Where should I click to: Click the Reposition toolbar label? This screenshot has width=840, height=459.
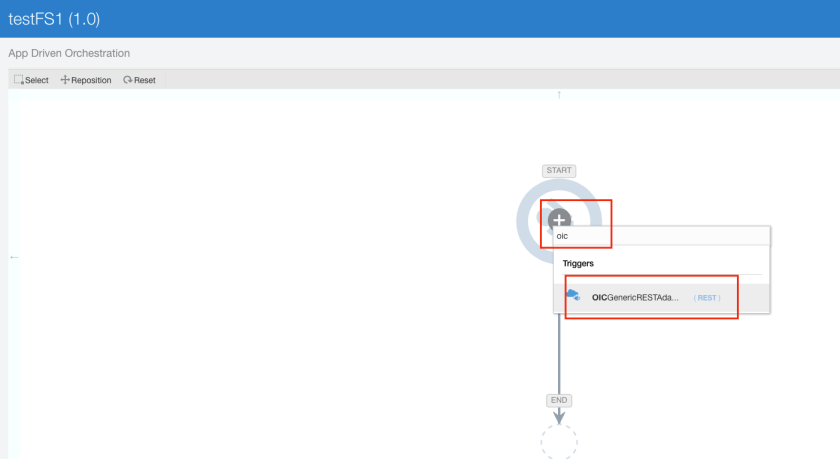click(91, 80)
